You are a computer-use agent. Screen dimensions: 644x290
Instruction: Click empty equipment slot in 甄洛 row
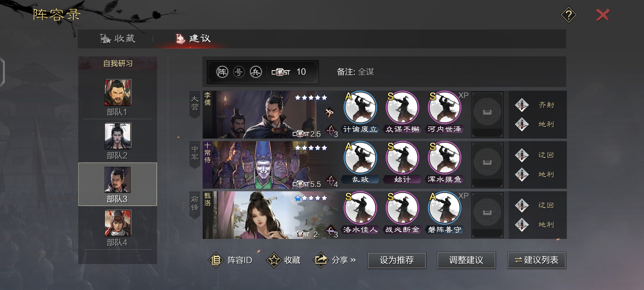[487, 215]
